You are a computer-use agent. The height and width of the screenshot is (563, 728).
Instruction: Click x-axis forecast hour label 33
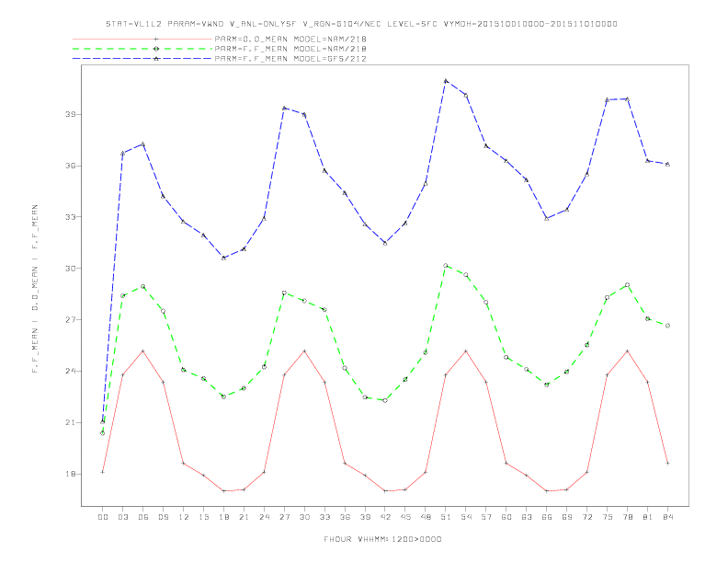(x=324, y=517)
